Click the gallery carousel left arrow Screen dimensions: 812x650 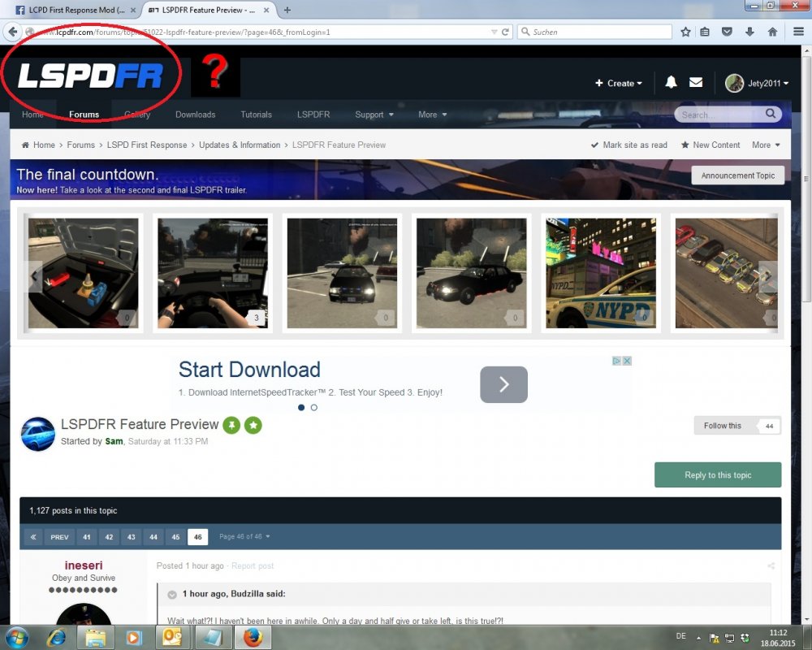[x=35, y=276]
